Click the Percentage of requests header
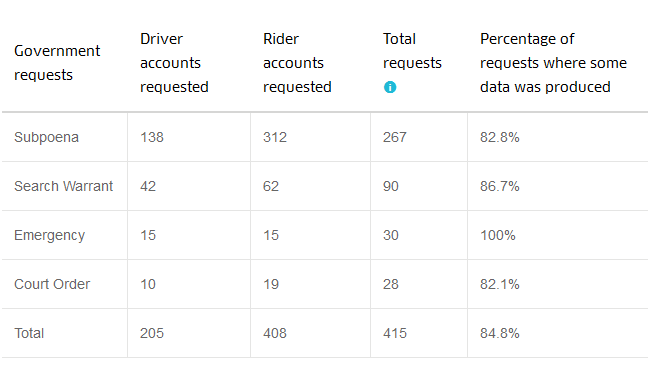Image resolution: width=661 pixels, height=370 pixels. point(553,63)
